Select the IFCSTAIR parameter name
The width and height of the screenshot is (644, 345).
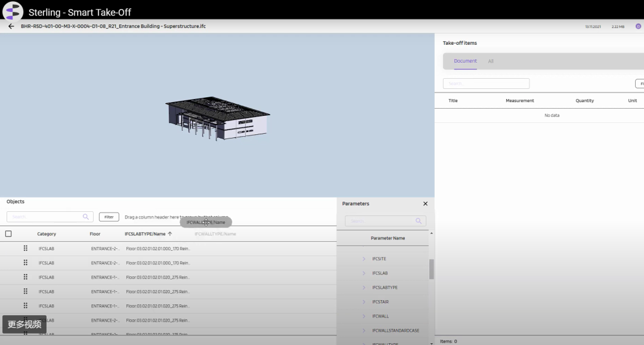coord(380,302)
